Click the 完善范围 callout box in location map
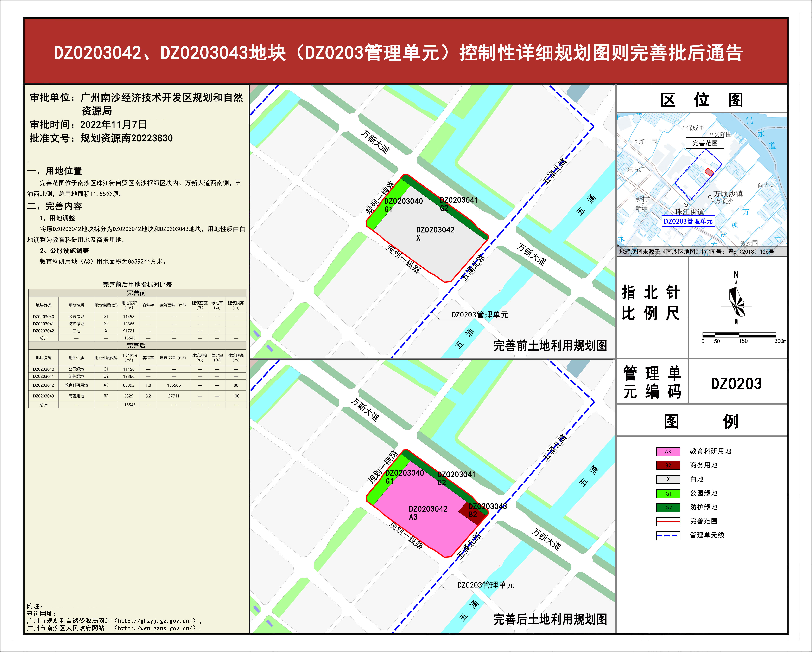This screenshot has height=652, width=812. tap(705, 143)
